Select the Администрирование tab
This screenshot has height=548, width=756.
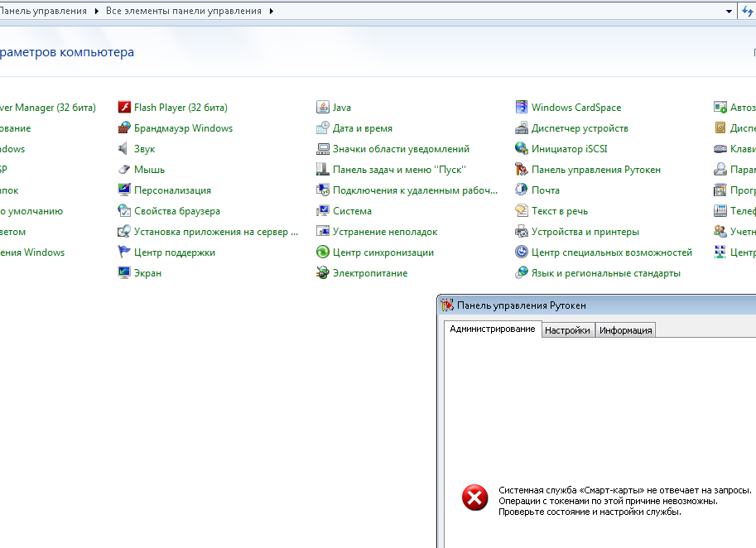pyautogui.click(x=493, y=329)
